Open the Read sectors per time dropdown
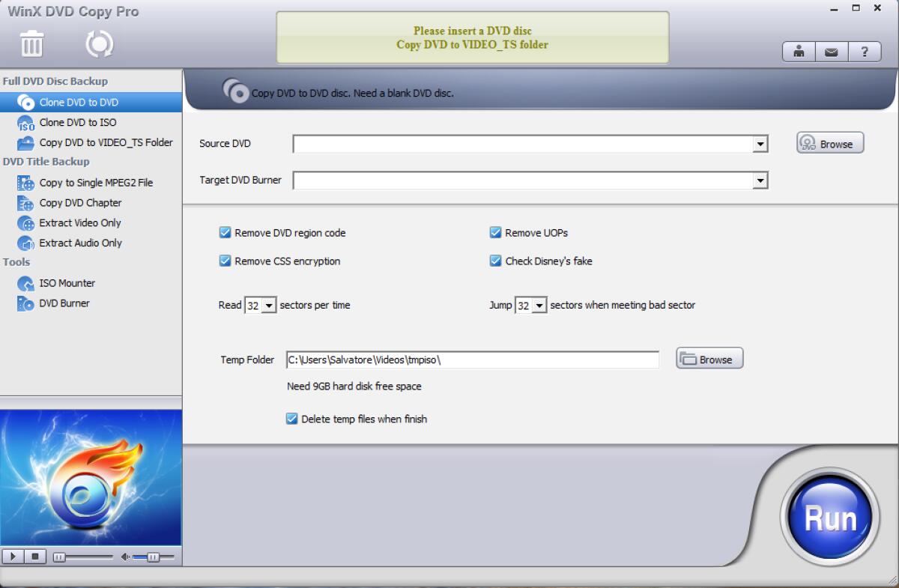The width and height of the screenshot is (899, 588). [x=270, y=305]
